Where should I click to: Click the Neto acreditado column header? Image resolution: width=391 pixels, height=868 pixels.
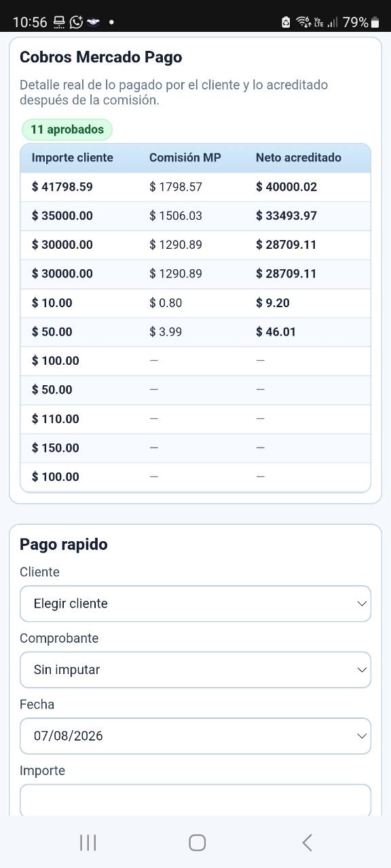coord(298,157)
